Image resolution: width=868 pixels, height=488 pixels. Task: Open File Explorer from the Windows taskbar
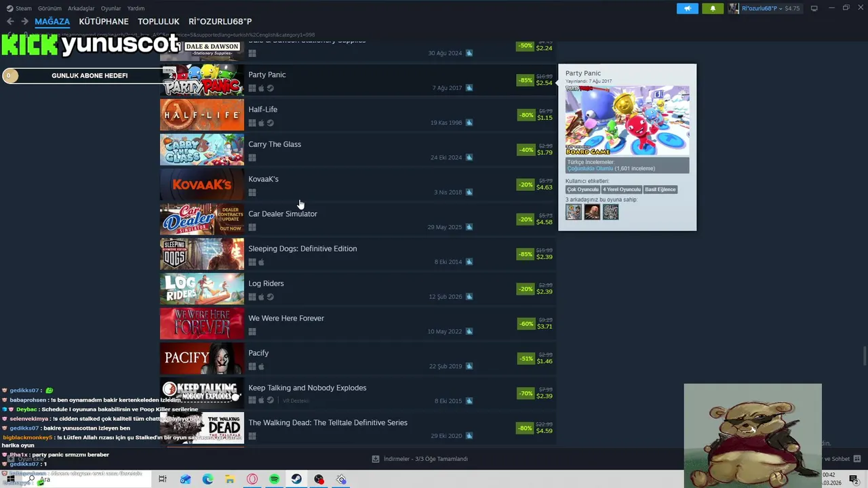(x=230, y=479)
